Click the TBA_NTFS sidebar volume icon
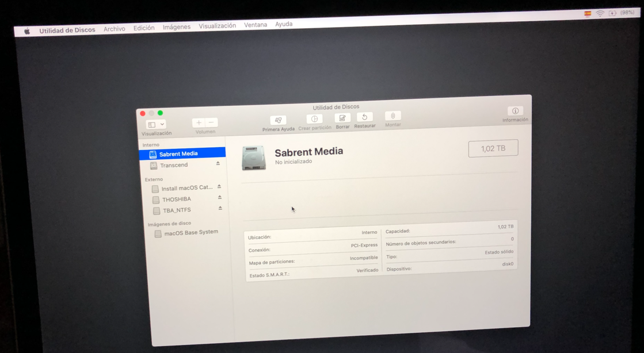Screen dimensions: 644x353 pyautogui.click(x=157, y=211)
